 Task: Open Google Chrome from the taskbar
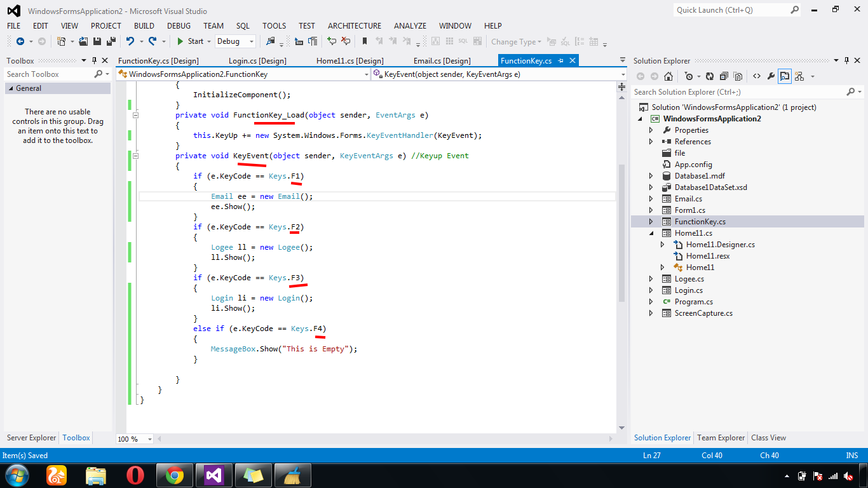pos(175,475)
